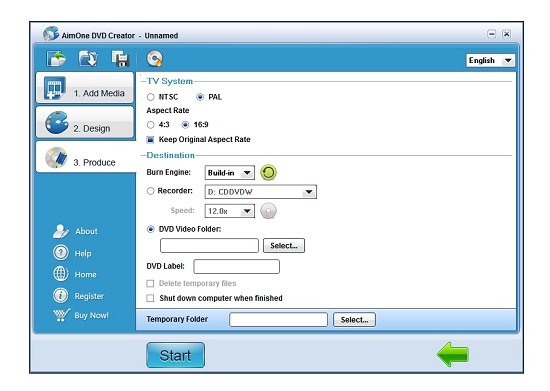Click the open project folder icon
The image size is (550, 391).
click(88, 59)
